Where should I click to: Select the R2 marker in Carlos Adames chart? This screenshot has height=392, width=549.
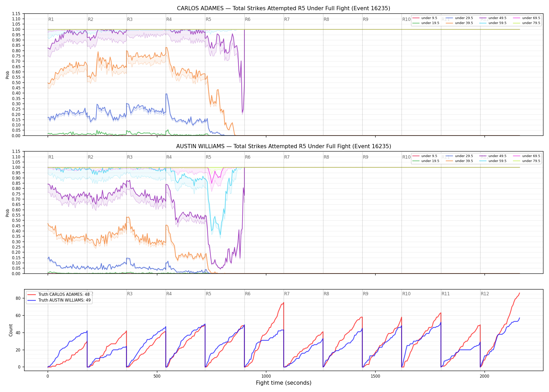[x=90, y=19]
